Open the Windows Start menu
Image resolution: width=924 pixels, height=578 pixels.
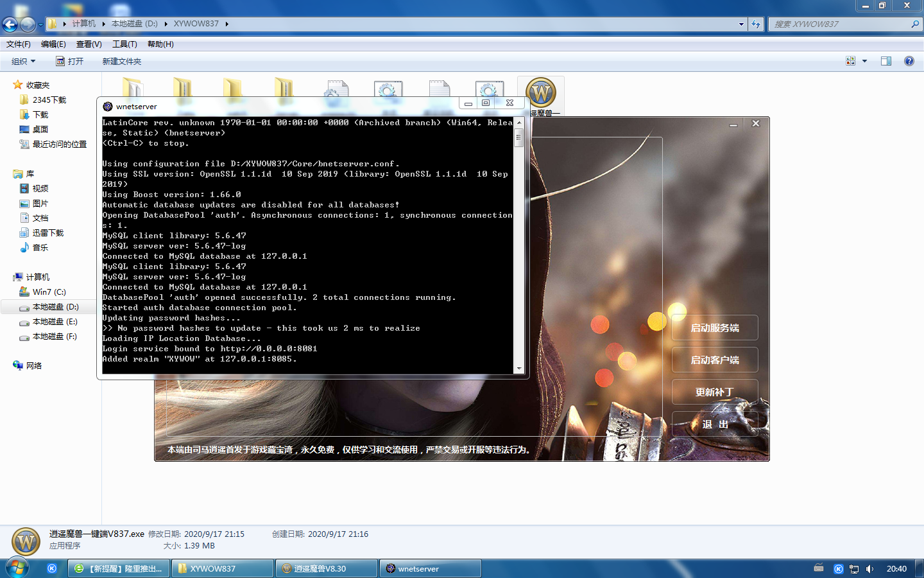(x=17, y=568)
